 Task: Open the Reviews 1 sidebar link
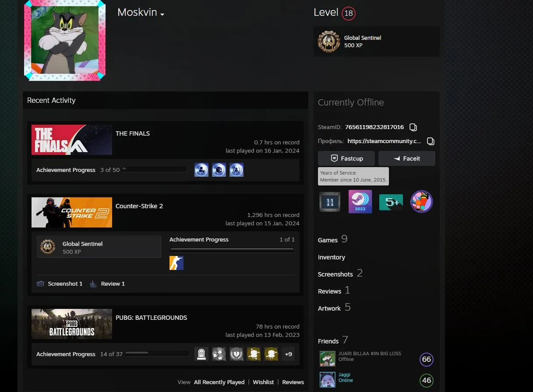(334, 290)
